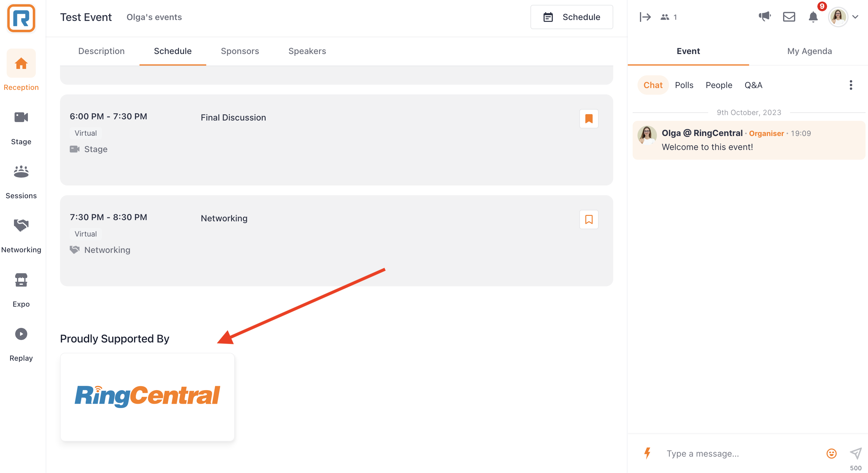Switch to My Agenda tab
This screenshot has height=473, width=868.
coord(809,51)
